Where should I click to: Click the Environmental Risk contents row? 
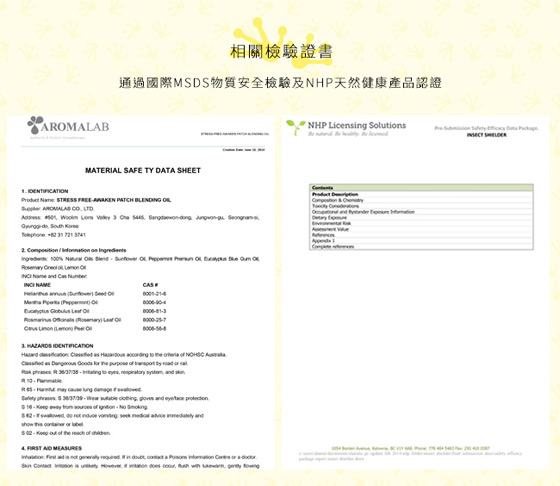[x=421, y=223]
